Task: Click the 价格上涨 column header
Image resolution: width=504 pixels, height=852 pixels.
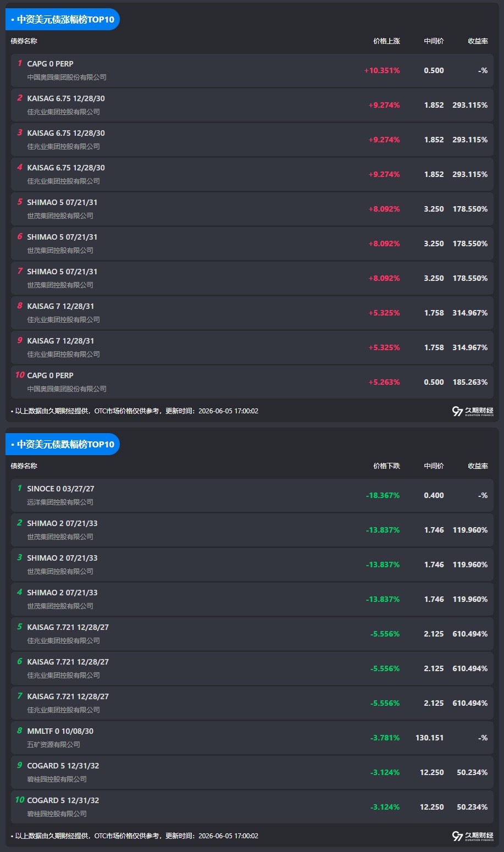Action: [x=386, y=41]
